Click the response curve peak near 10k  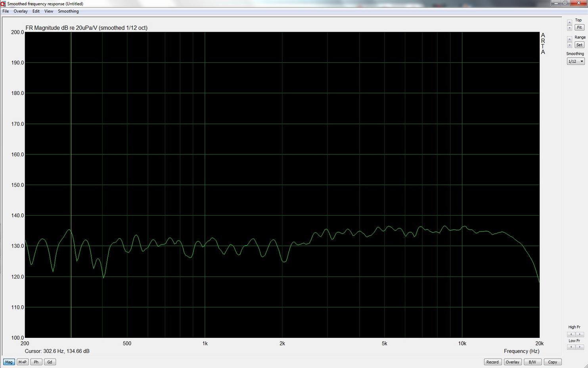click(x=464, y=226)
